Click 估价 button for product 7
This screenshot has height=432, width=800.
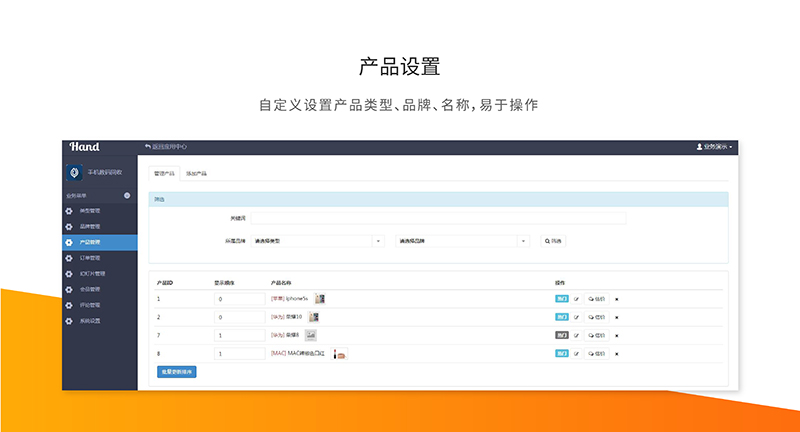pyautogui.click(x=596, y=336)
